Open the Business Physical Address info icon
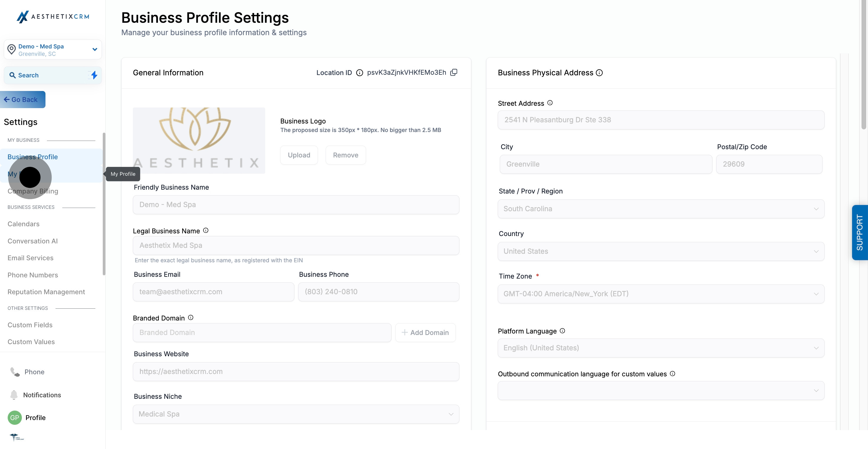 tap(599, 73)
